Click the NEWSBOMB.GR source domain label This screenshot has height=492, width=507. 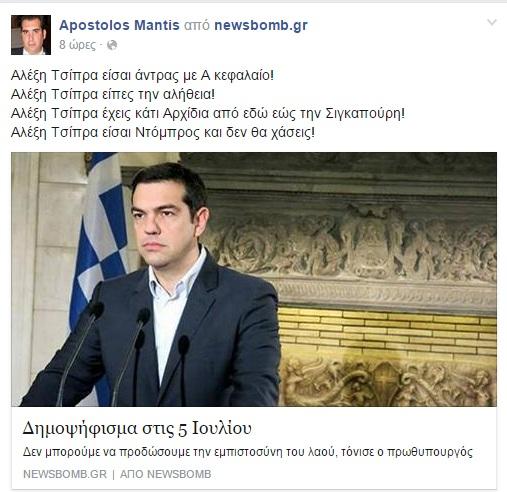click(x=65, y=474)
